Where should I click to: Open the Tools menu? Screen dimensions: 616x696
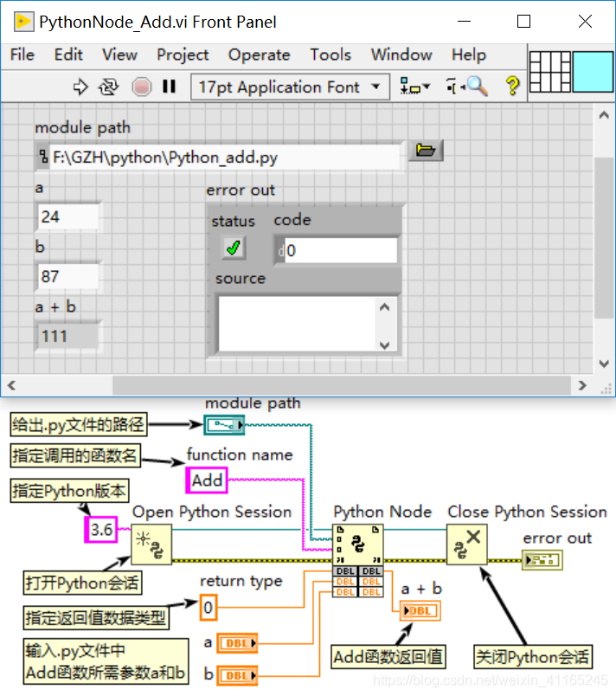tap(330, 55)
